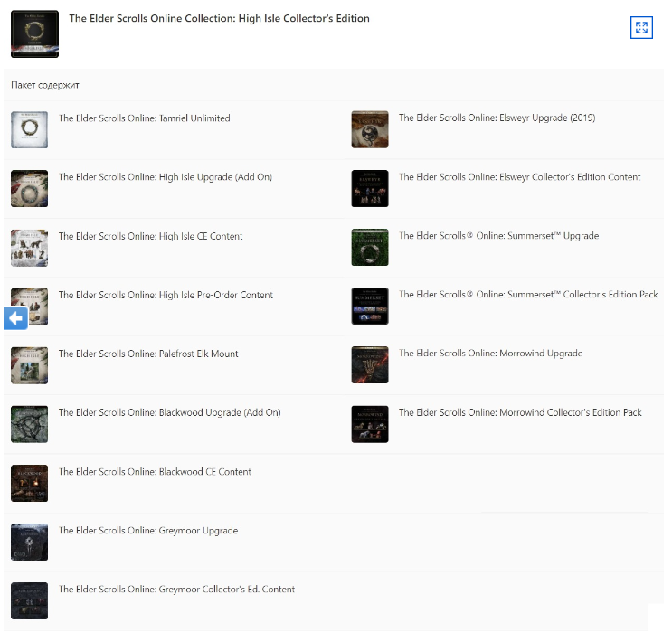Screen dimensions: 672x632
Task: Click the High Isle Collector's Edition title
Action: tap(219, 18)
